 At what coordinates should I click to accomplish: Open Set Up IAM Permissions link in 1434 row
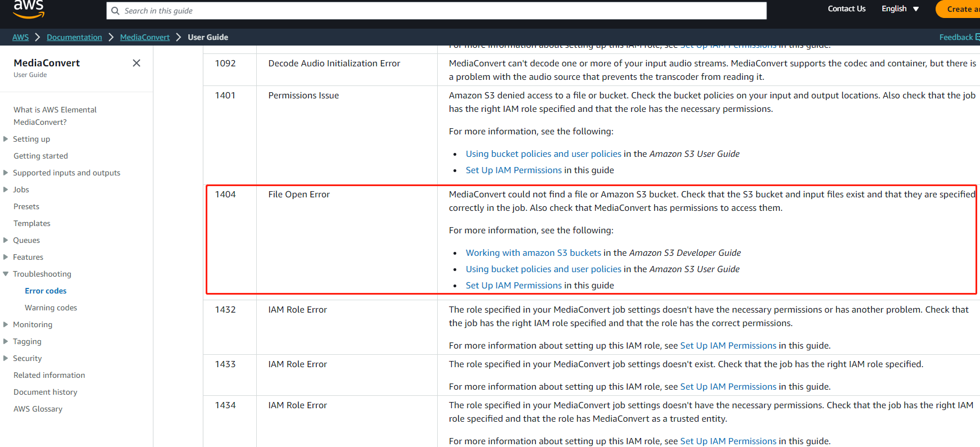728,441
